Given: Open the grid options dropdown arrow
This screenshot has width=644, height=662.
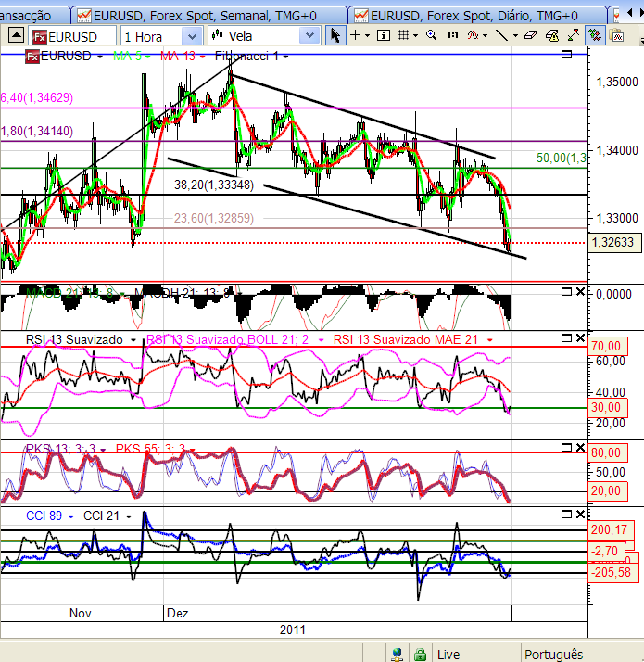Looking at the screenshot, I should tap(416, 36).
